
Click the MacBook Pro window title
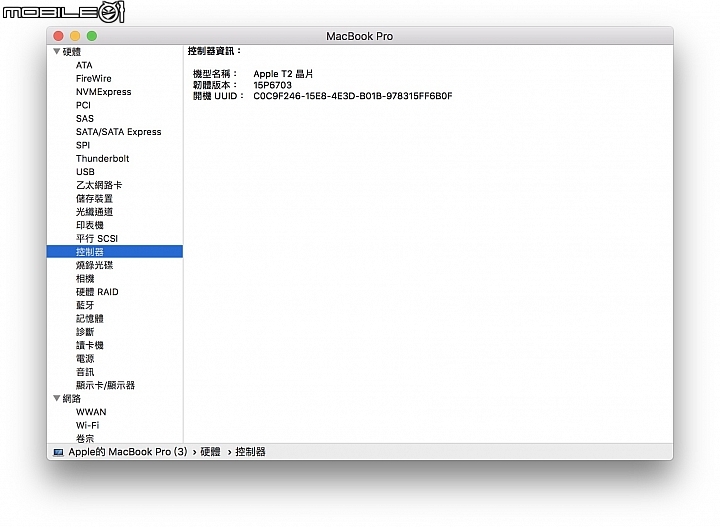click(360, 36)
